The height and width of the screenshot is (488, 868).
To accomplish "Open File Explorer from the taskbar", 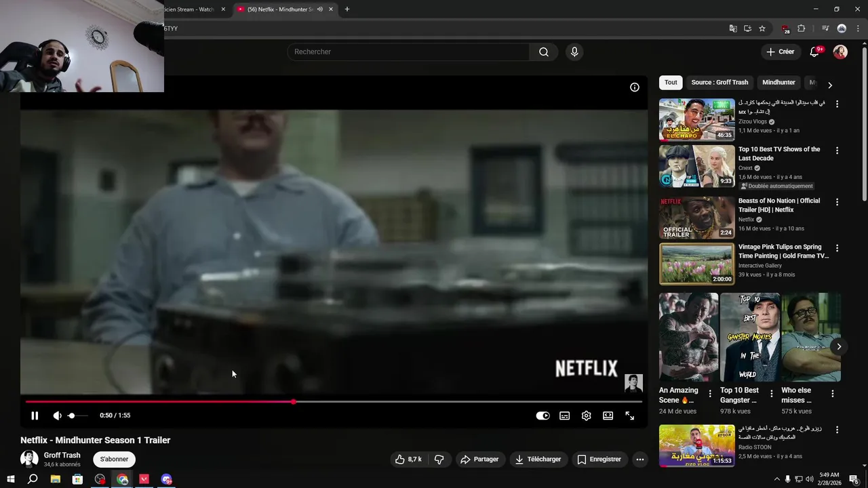I will [x=56, y=479].
